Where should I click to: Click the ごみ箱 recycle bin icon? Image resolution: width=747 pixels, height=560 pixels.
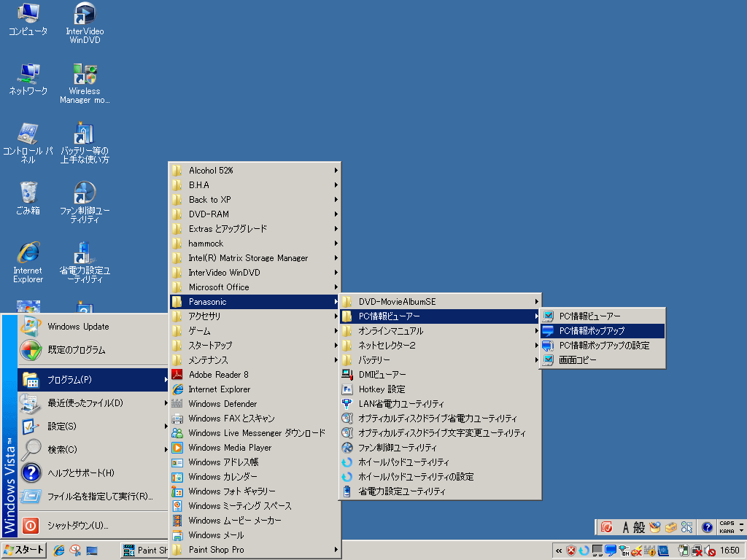(28, 198)
